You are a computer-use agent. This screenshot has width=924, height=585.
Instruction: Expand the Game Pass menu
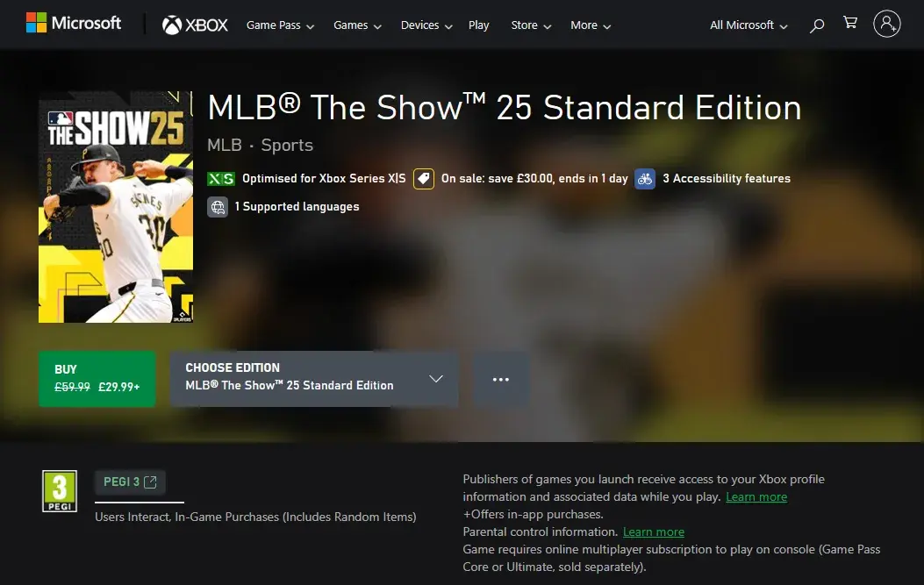[280, 25]
